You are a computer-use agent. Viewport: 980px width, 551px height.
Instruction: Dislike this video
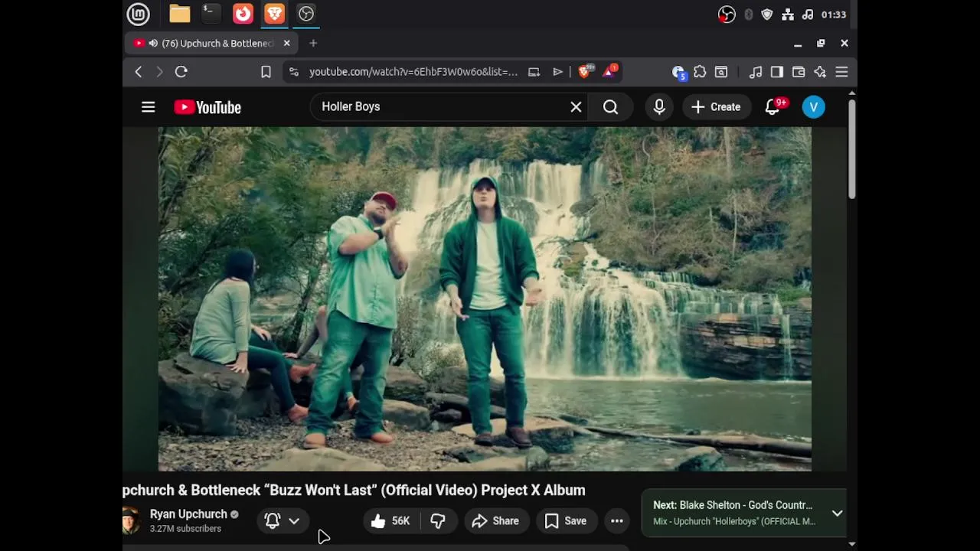pos(438,521)
